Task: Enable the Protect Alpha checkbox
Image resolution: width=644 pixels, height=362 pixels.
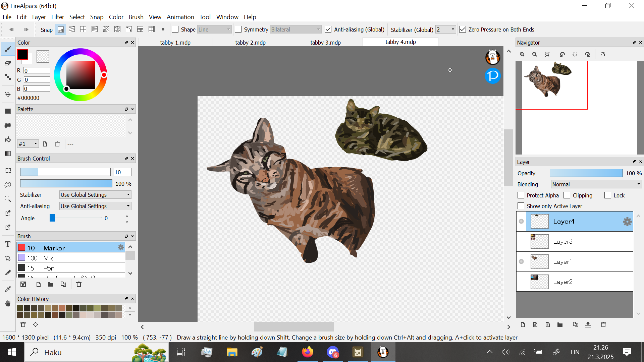Action: click(x=521, y=195)
